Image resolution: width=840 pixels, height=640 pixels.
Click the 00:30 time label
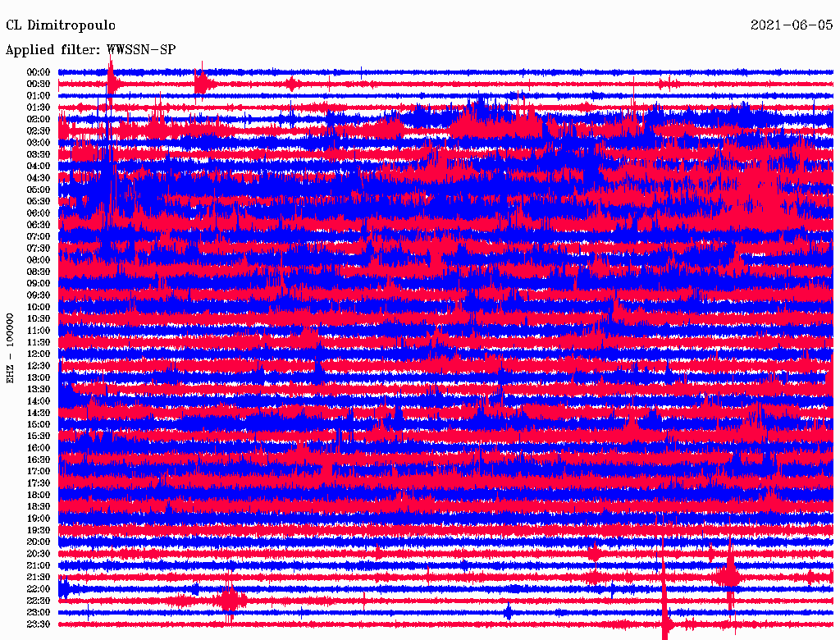[x=39, y=84]
